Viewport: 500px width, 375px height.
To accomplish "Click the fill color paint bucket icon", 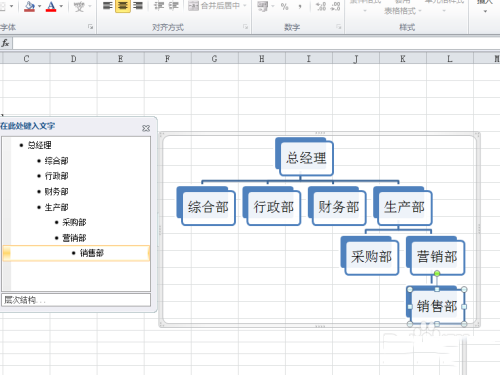I will click(x=30, y=6).
